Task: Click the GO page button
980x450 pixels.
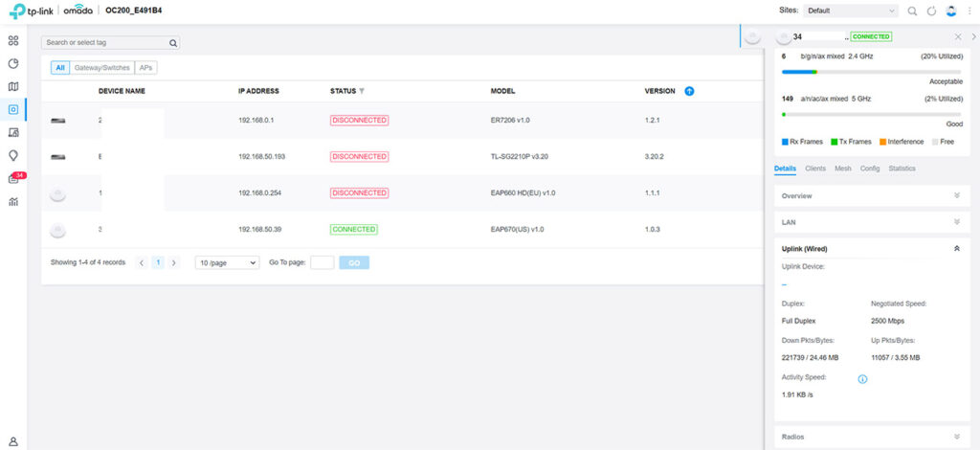Action: (x=353, y=262)
